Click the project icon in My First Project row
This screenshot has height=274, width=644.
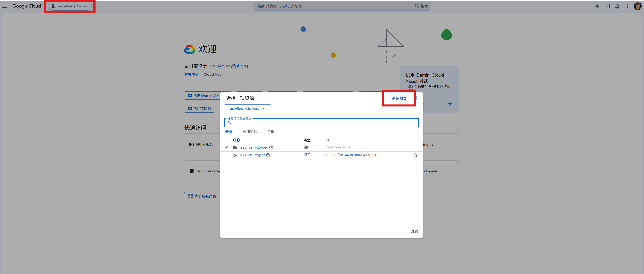coord(235,155)
